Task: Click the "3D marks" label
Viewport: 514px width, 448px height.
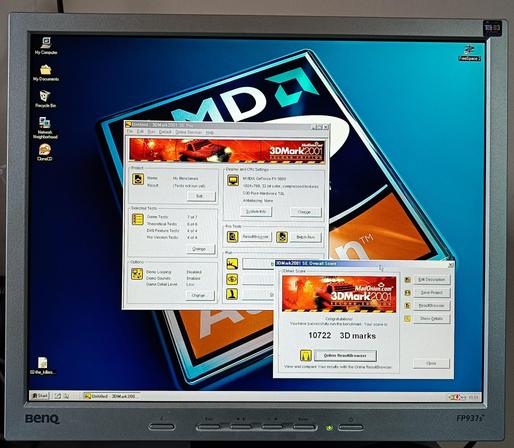Action: tap(358, 336)
